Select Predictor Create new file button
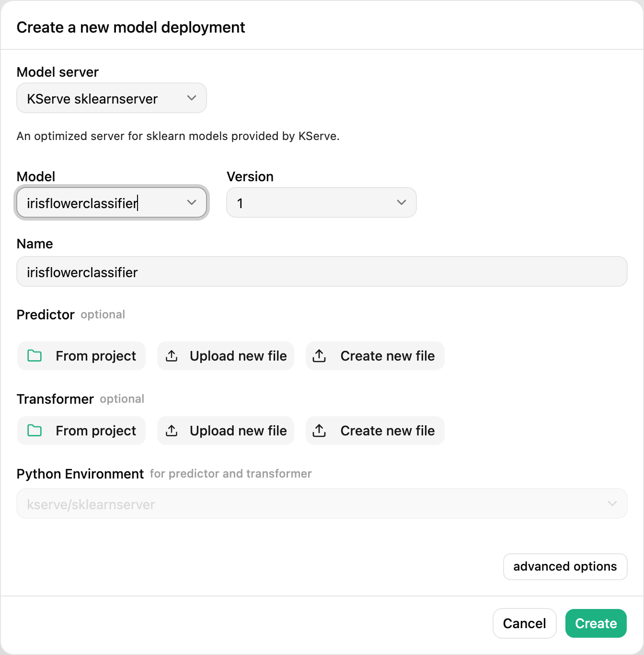This screenshot has width=644, height=655. [375, 356]
